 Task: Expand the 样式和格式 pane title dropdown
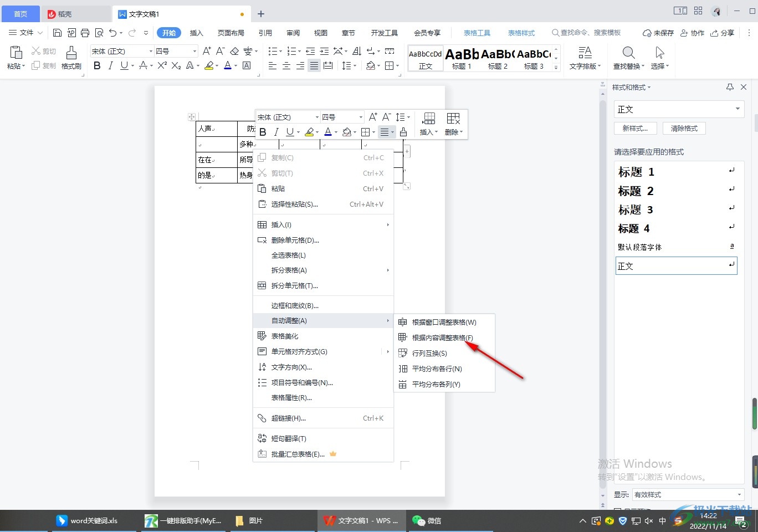pos(649,88)
